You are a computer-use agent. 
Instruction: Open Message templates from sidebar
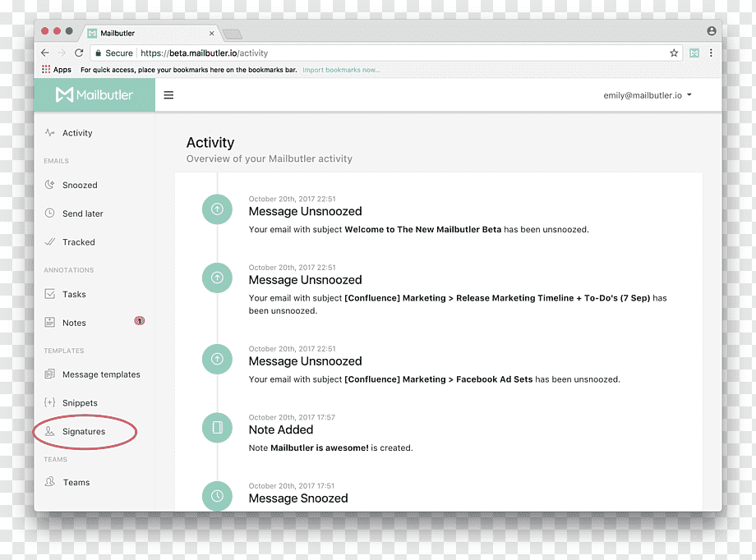(x=101, y=374)
